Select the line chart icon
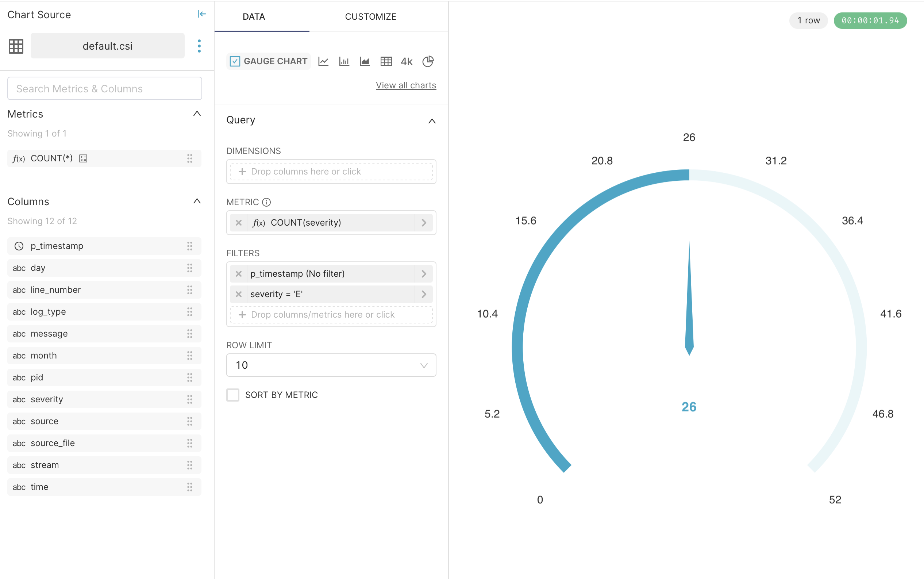This screenshot has width=924, height=579. click(323, 61)
